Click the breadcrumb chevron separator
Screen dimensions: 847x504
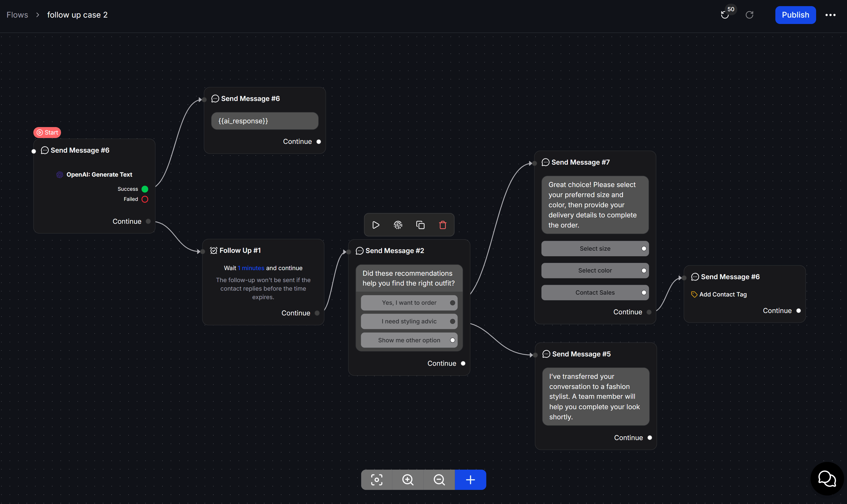(38, 15)
